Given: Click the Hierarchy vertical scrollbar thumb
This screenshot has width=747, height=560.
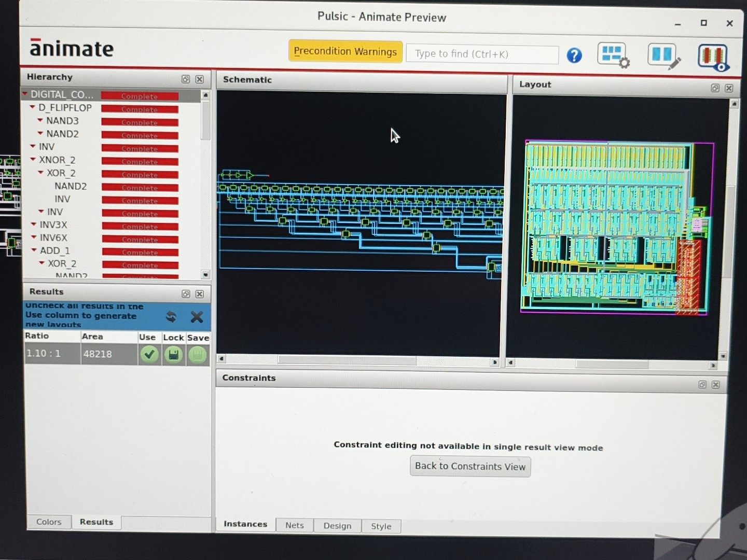Looking at the screenshot, I should [205, 120].
